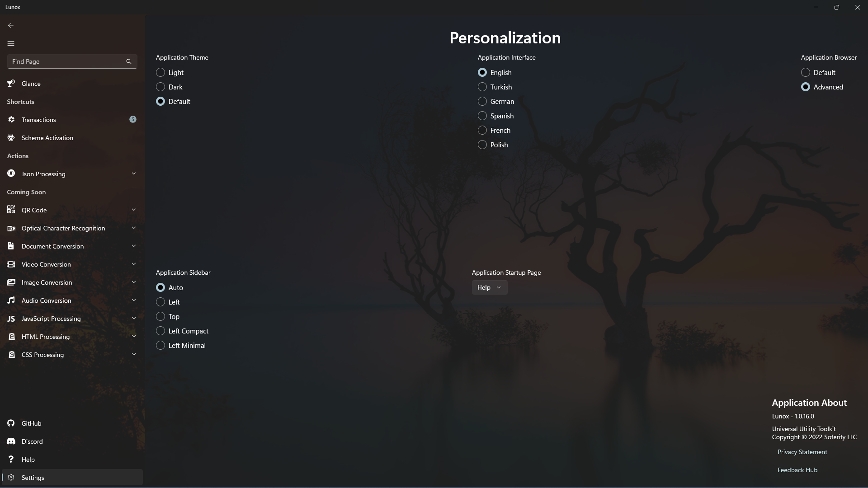
Task: Open the Transactions page
Action: tap(39, 120)
